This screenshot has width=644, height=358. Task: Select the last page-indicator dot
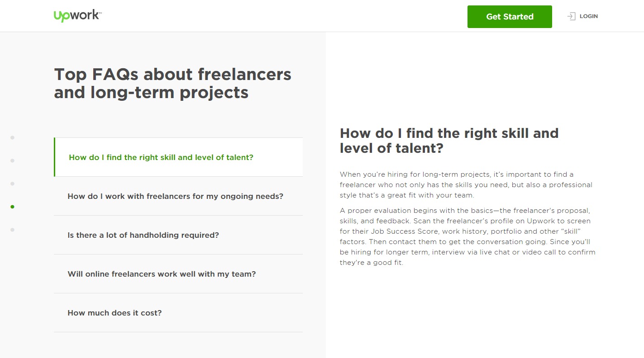12,230
